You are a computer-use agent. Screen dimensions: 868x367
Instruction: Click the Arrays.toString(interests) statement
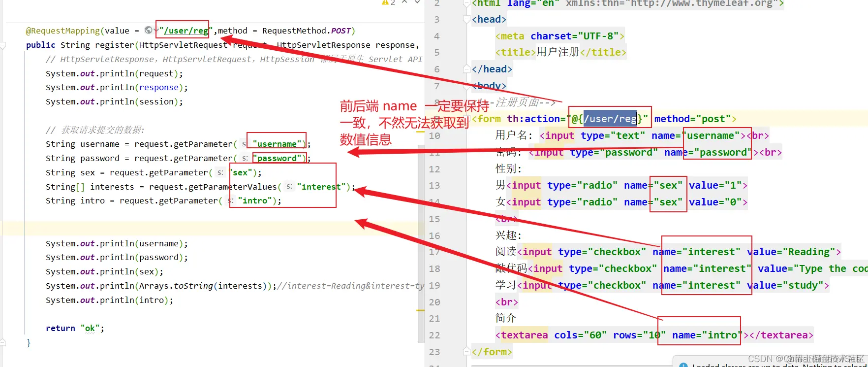[161, 286]
